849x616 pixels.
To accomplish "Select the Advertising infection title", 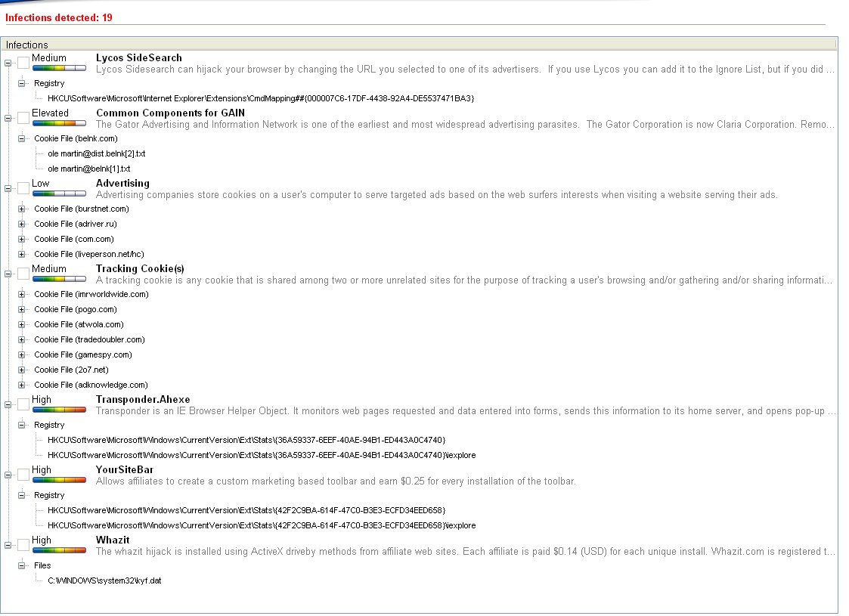I will [x=122, y=184].
